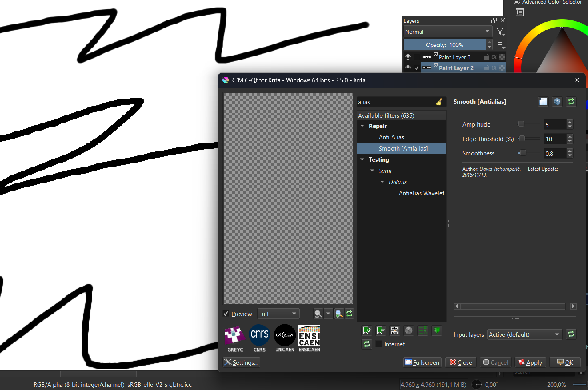Open the Settings... button
588x390 pixels.
click(x=241, y=362)
